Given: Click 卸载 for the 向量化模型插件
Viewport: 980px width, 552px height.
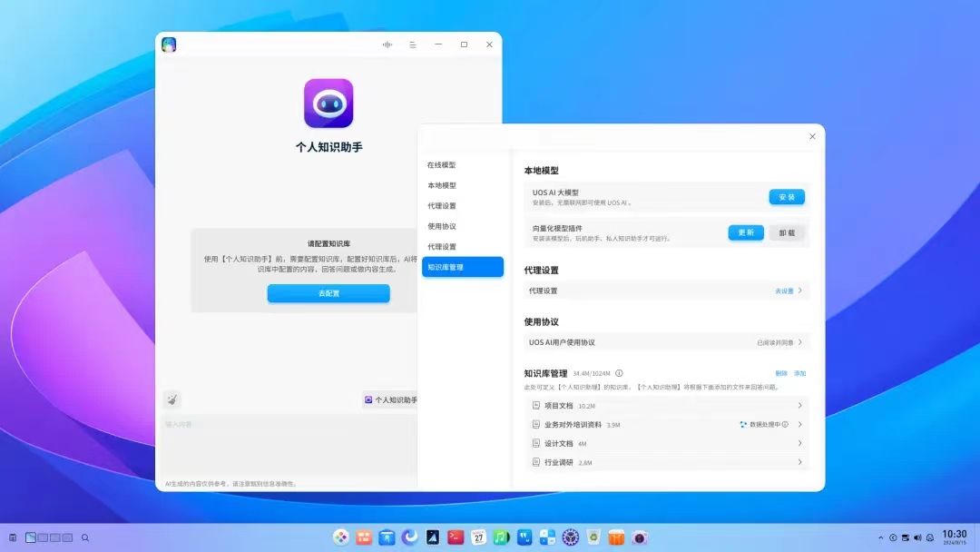Looking at the screenshot, I should click(x=787, y=232).
